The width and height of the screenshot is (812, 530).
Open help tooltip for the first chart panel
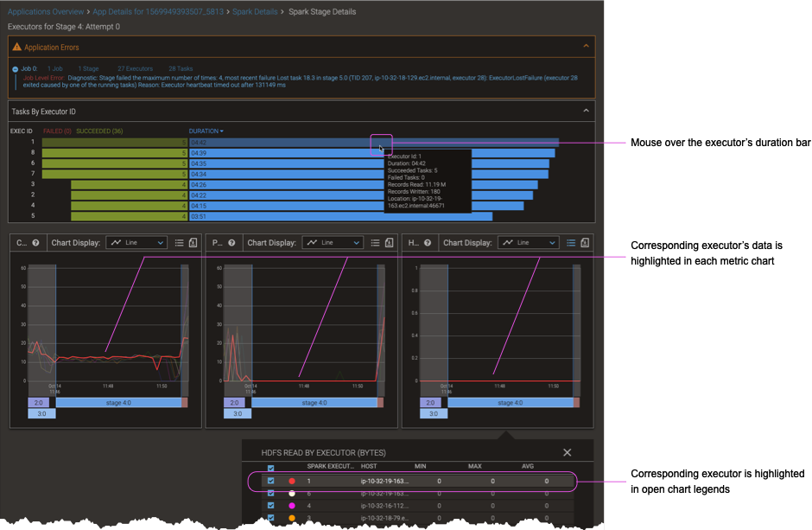[x=36, y=243]
